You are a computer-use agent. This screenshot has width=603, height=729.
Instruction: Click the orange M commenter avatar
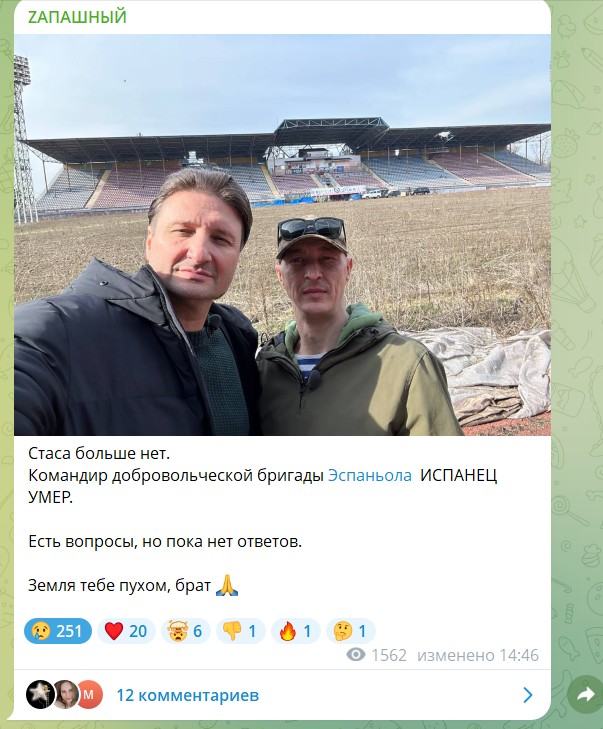click(89, 694)
